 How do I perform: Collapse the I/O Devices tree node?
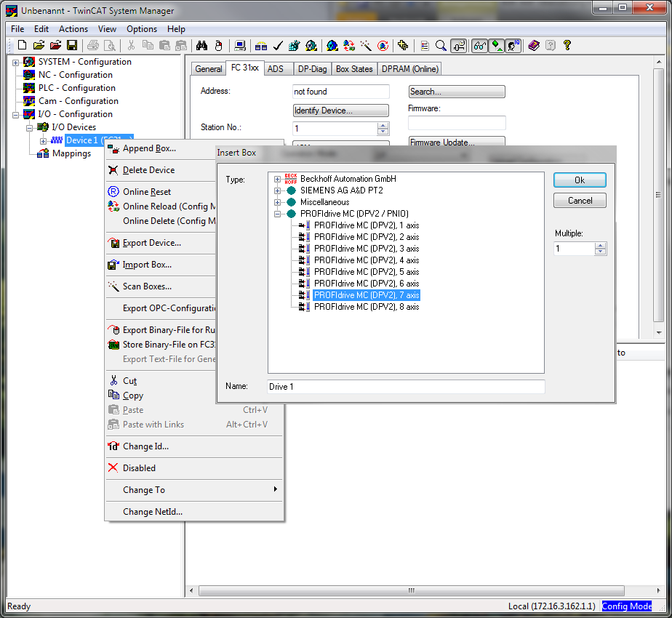29,128
